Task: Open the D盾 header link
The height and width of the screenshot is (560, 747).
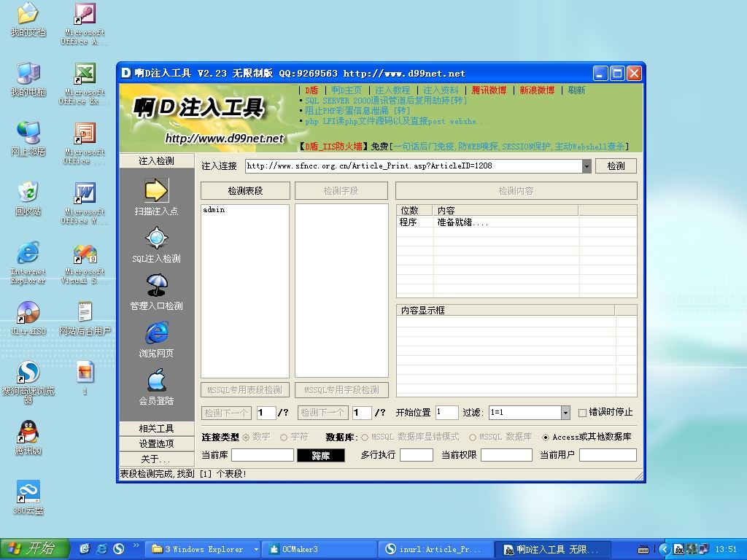Action: [311, 90]
